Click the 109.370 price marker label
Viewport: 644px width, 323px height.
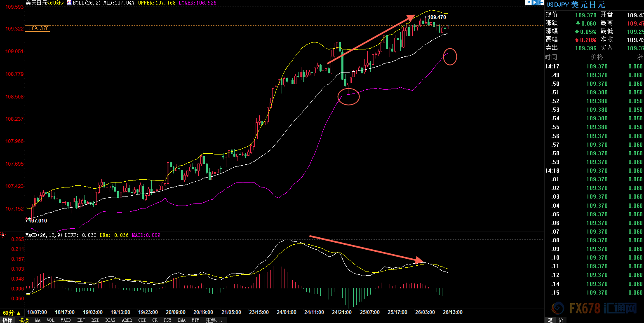38,28
